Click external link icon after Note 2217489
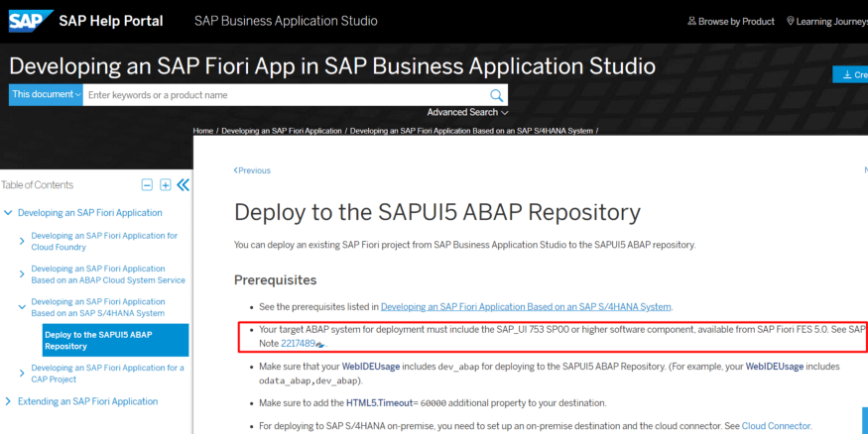This screenshot has height=434, width=868. point(320,345)
